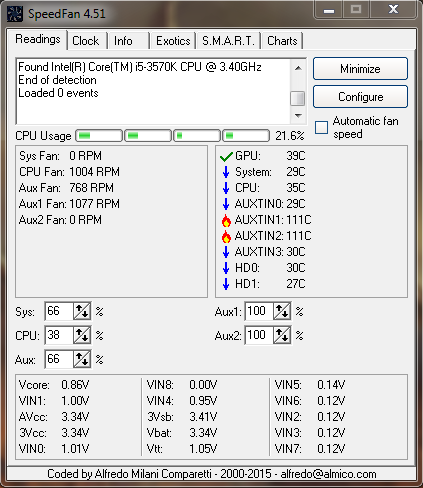The height and width of the screenshot is (488, 423).
Task: Click the 'Sys Fan: 0 RPM' reading
Action: pyautogui.click(x=60, y=156)
